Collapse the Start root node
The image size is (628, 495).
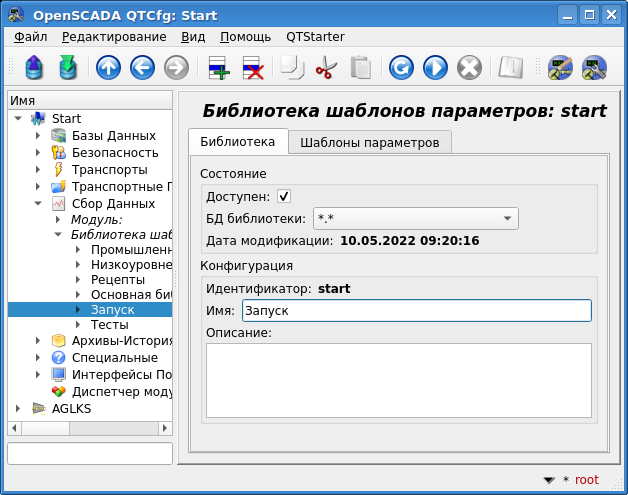pos(18,118)
